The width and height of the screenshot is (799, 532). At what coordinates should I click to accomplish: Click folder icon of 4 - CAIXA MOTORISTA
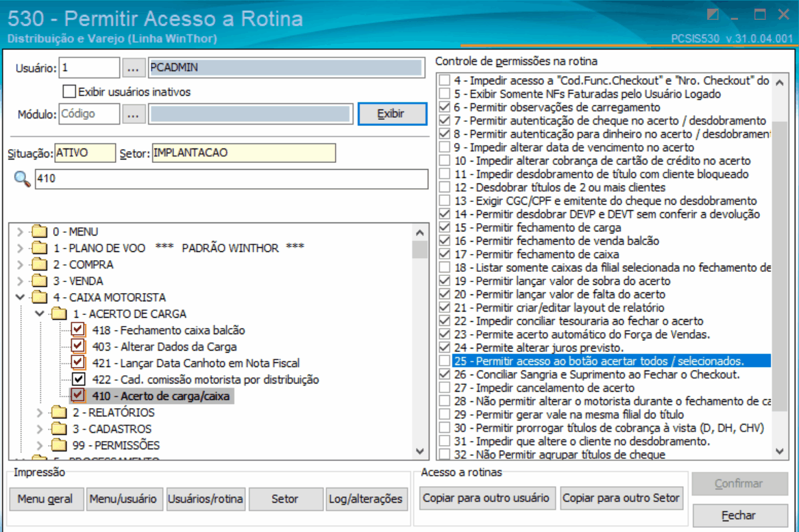39,297
